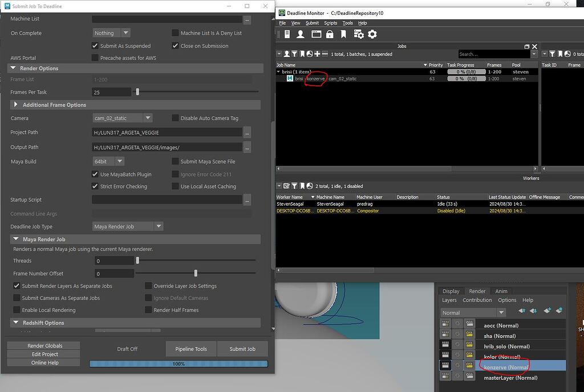Enable Submit Maya Scene File
This screenshot has height=392, width=584.
(x=176, y=162)
